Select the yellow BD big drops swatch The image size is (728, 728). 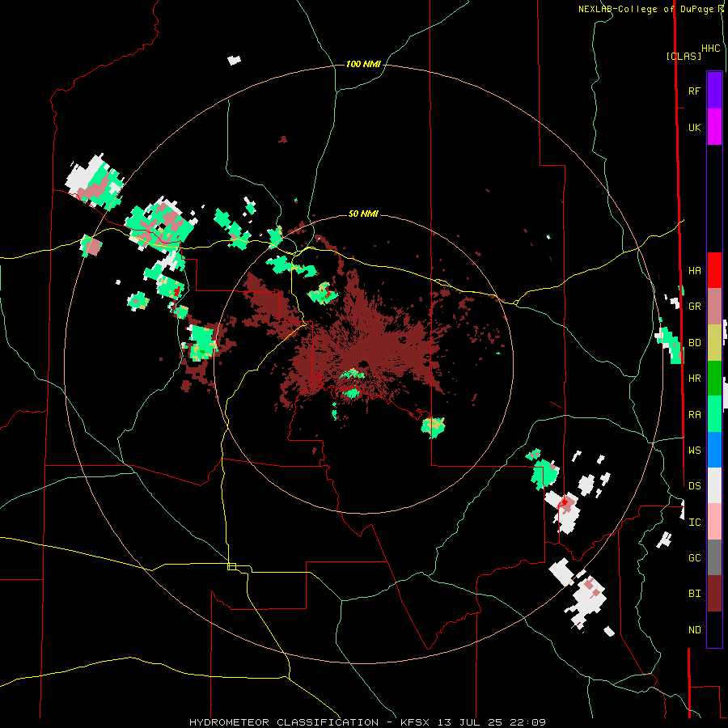coord(714,343)
